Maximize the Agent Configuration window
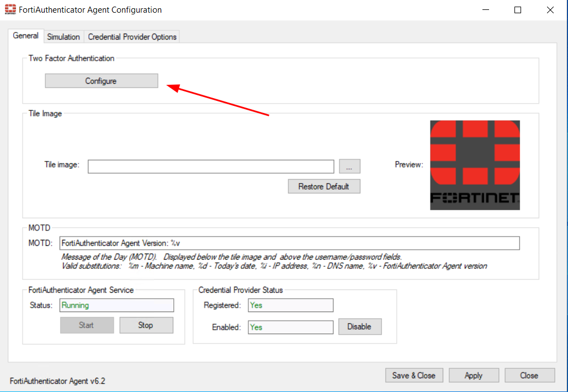 517,10
